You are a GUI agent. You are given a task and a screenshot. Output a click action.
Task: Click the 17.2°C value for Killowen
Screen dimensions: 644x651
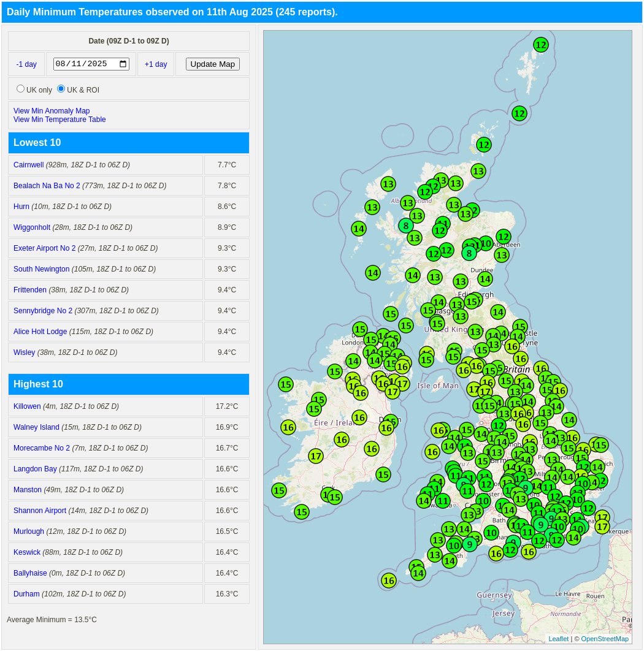pos(227,406)
